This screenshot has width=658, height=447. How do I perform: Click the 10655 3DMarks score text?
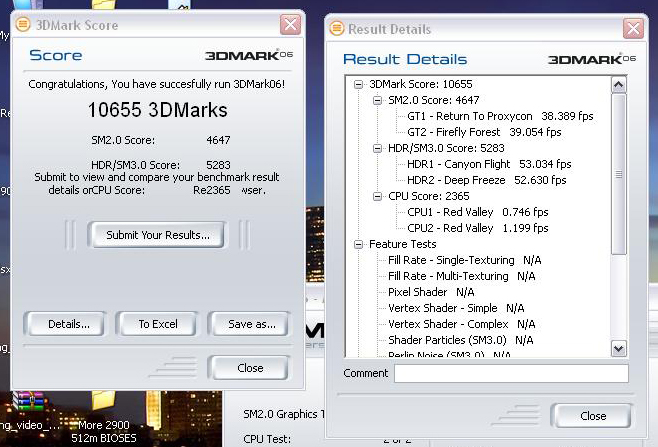tap(157, 110)
